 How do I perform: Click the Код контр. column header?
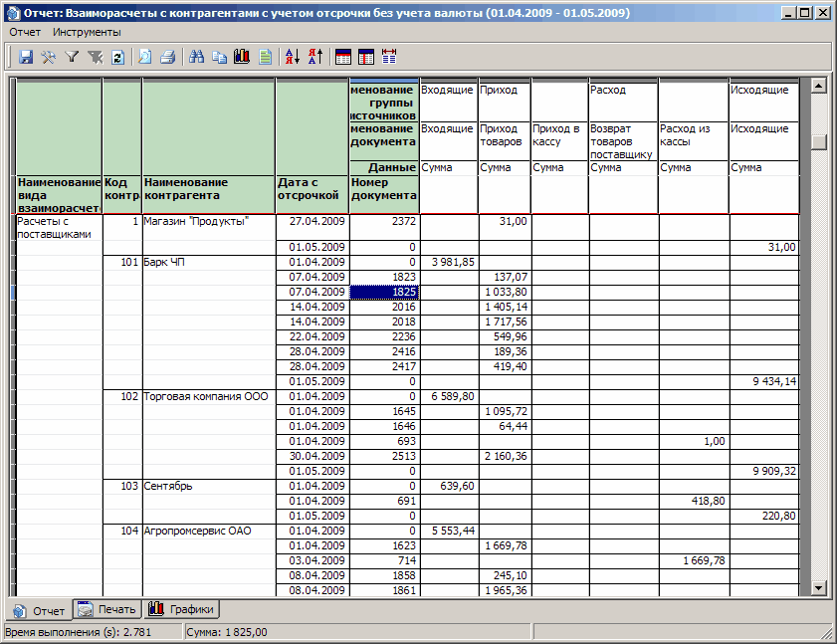point(122,195)
